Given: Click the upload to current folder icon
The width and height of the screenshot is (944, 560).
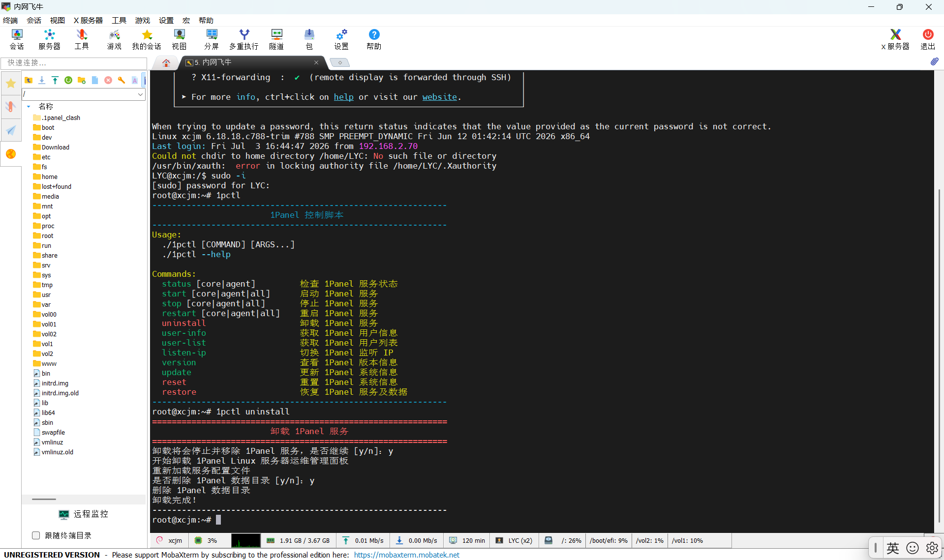Looking at the screenshot, I should (55, 80).
